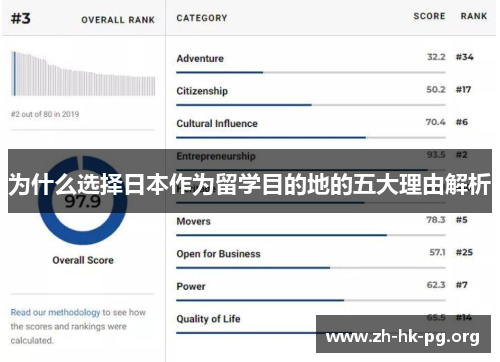Select the Movers category row label
The image size is (500, 362).
194,221
